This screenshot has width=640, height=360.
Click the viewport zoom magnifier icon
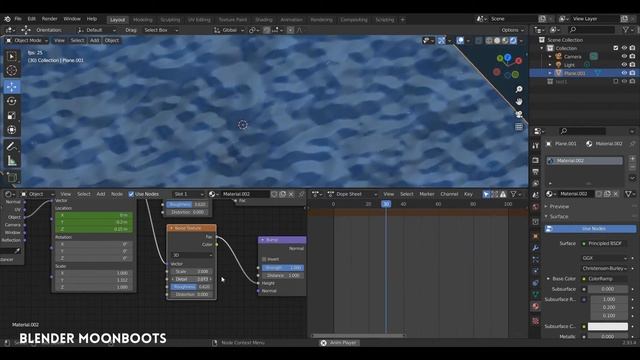click(519, 89)
